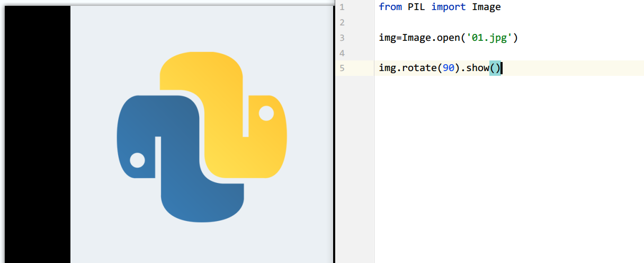Click the rotated Python logo image

[x=202, y=137]
